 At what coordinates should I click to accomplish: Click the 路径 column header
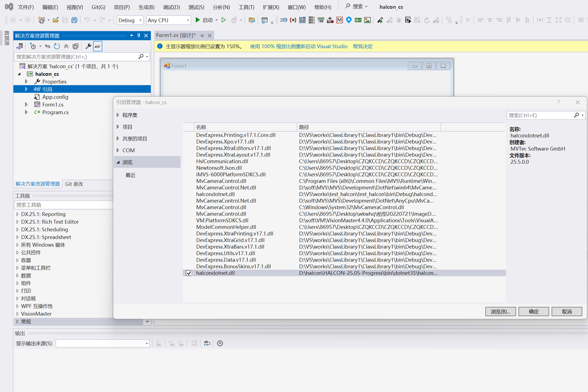(x=369, y=127)
